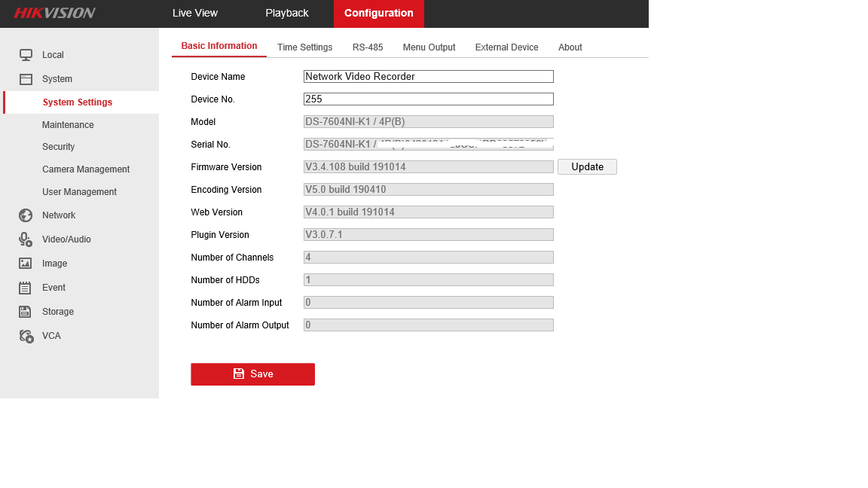Click the System window icon in sidebar

[x=26, y=79]
